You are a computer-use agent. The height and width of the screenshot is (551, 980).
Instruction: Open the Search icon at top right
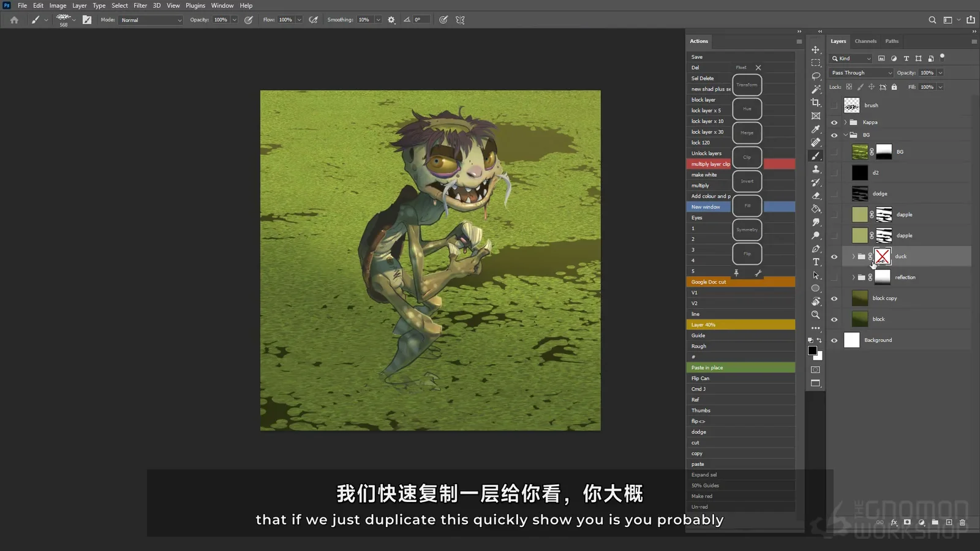[x=932, y=20]
